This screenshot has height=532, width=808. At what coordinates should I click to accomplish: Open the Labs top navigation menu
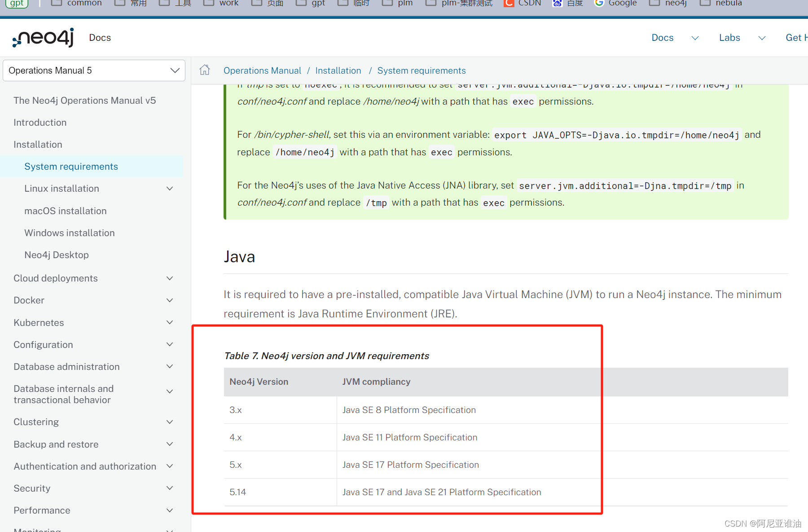pyautogui.click(x=729, y=38)
